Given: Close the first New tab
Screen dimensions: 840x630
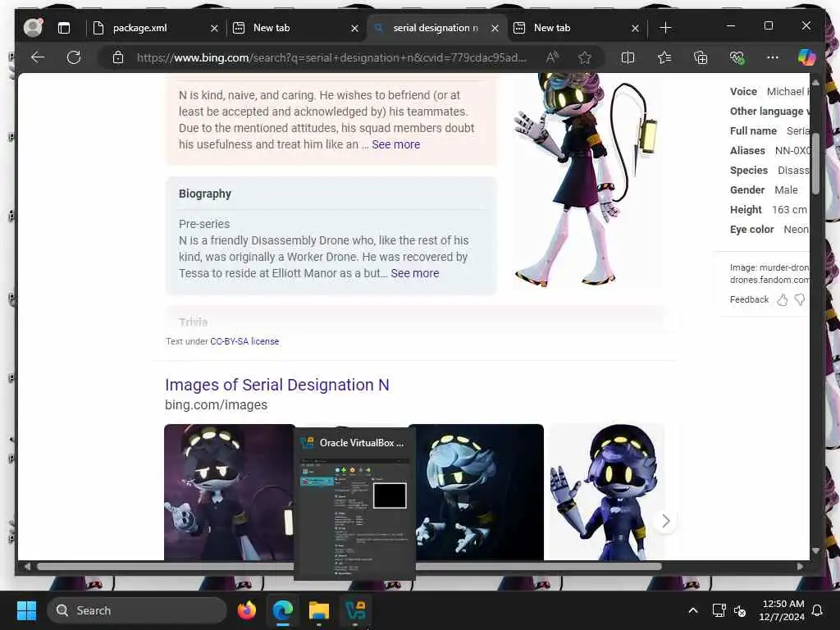Looking at the screenshot, I should (x=354, y=28).
